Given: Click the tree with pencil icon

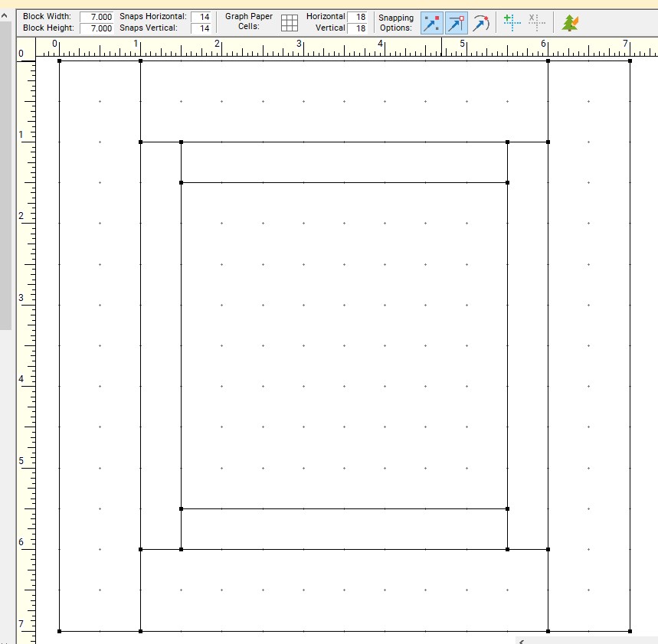Looking at the screenshot, I should coord(570,23).
